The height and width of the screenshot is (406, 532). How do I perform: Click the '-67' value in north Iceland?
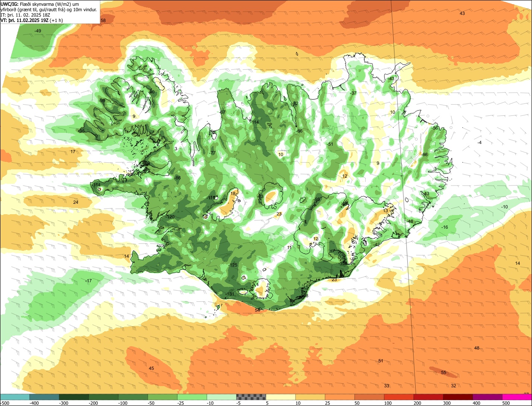(x=222, y=113)
